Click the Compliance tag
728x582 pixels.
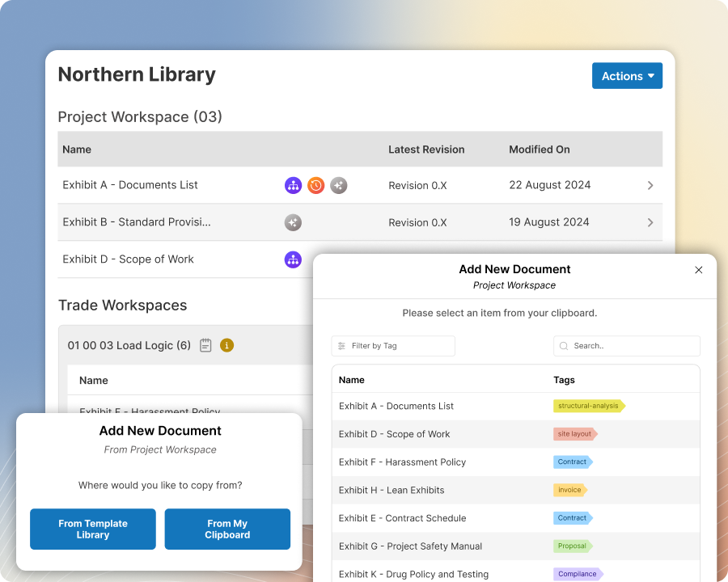click(x=578, y=574)
